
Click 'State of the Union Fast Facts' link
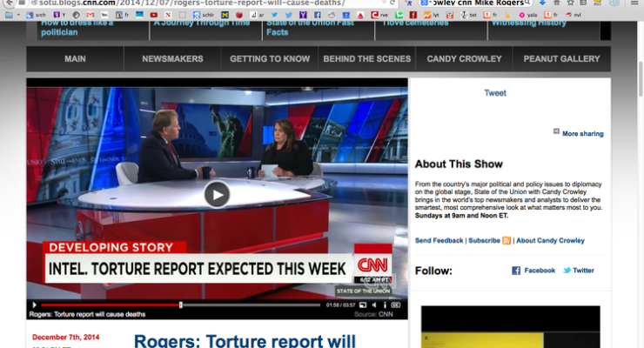pos(310,28)
